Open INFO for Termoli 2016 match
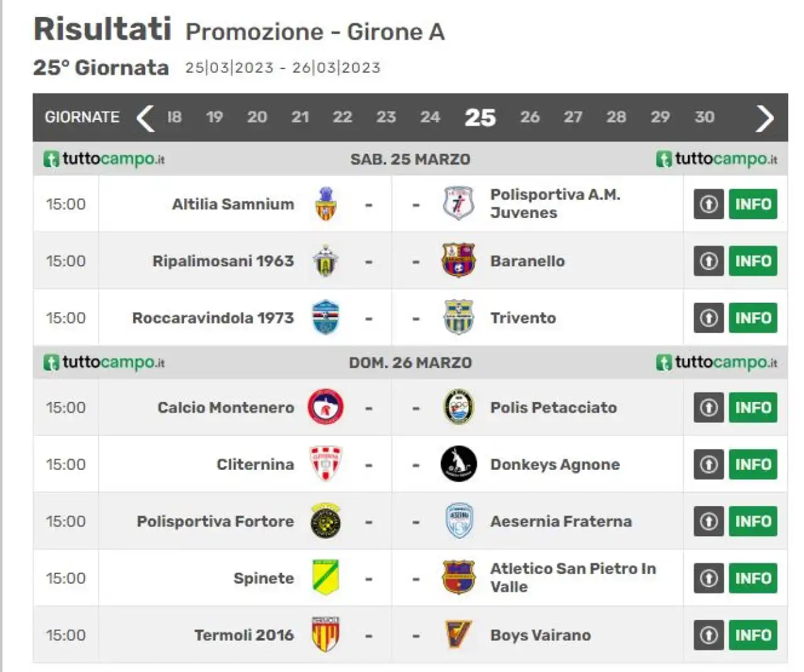The width and height of the screenshot is (804, 672). (753, 635)
